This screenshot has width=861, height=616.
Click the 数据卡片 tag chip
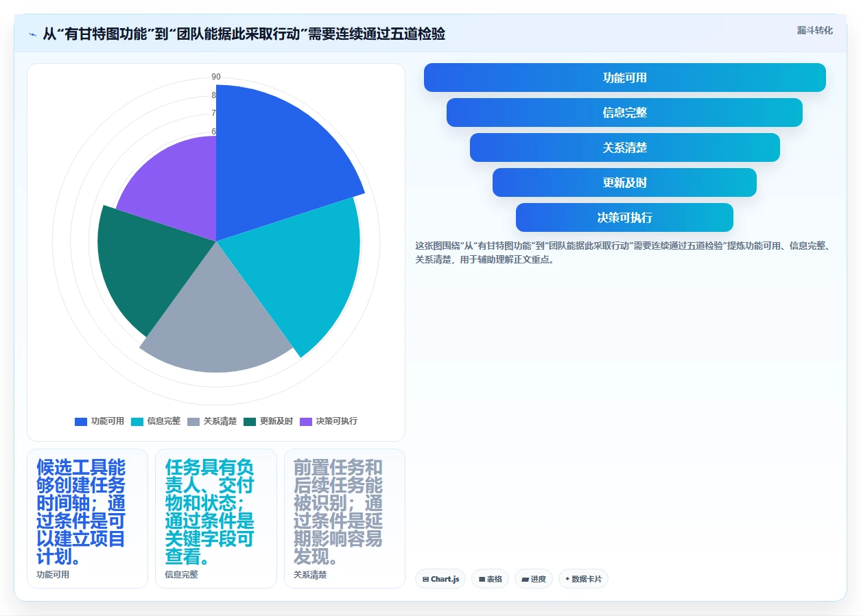click(583, 579)
